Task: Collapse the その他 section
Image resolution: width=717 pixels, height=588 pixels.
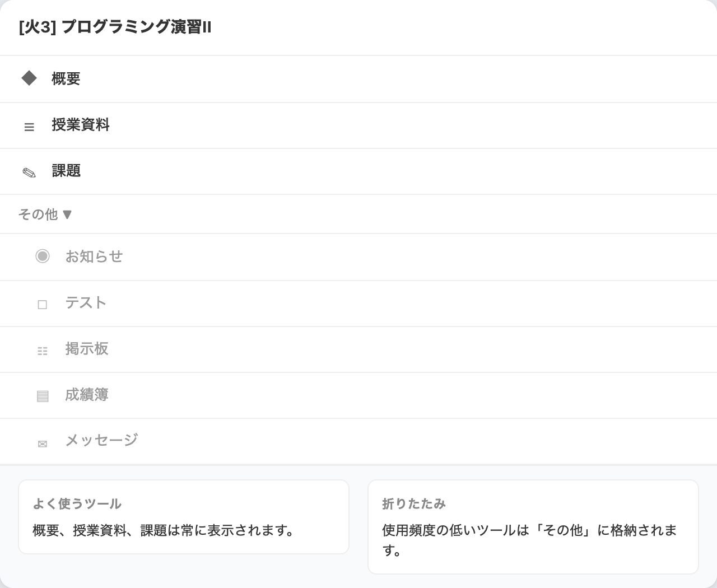Action: tap(46, 214)
